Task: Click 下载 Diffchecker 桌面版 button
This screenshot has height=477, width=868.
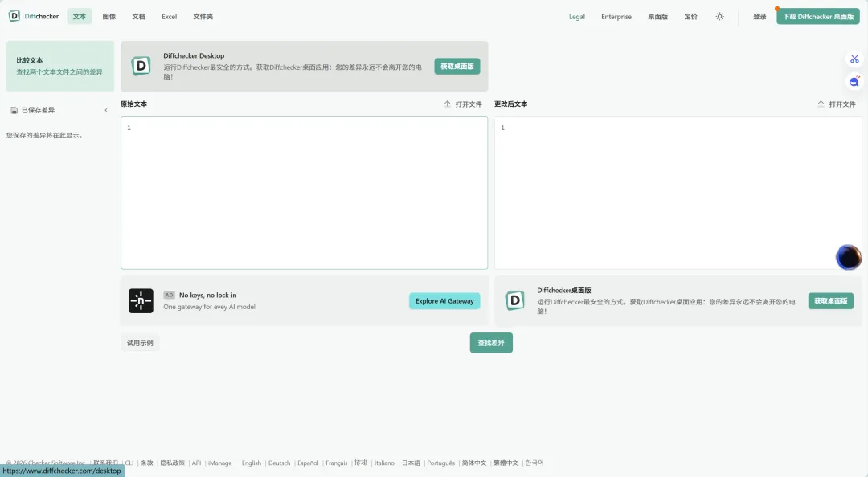Action: (x=818, y=17)
